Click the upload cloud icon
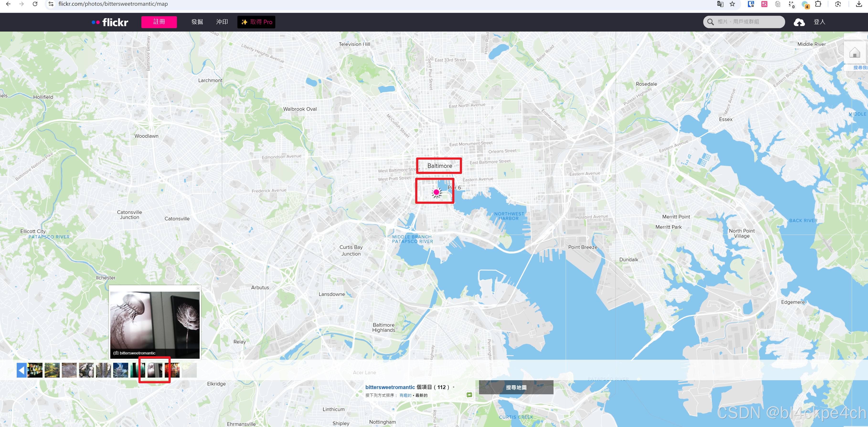Viewport: 868px width, 427px height. (799, 22)
